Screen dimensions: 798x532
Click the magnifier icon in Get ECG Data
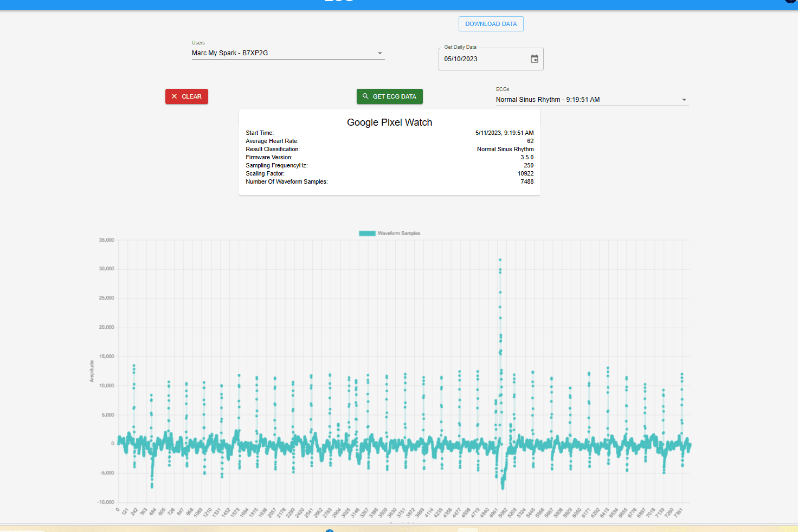click(365, 96)
